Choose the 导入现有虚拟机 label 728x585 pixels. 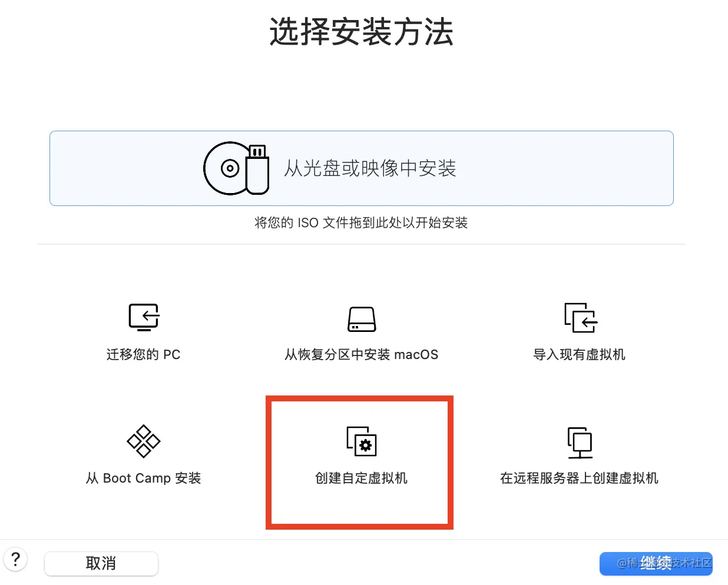pos(580,354)
